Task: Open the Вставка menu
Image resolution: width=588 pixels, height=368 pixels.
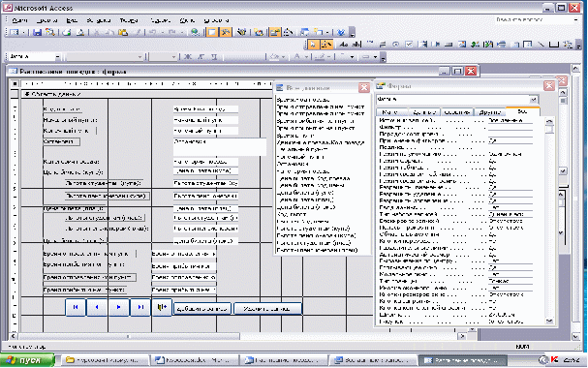Action: click(99, 20)
